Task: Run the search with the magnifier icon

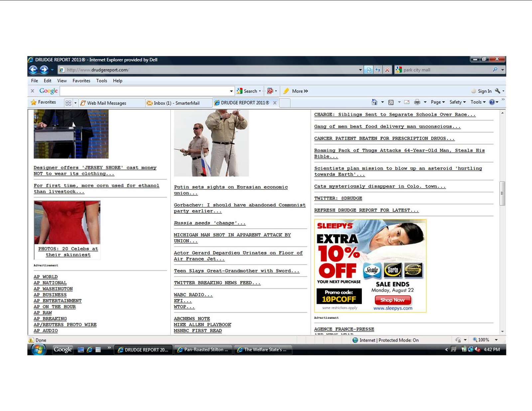Action: click(495, 69)
